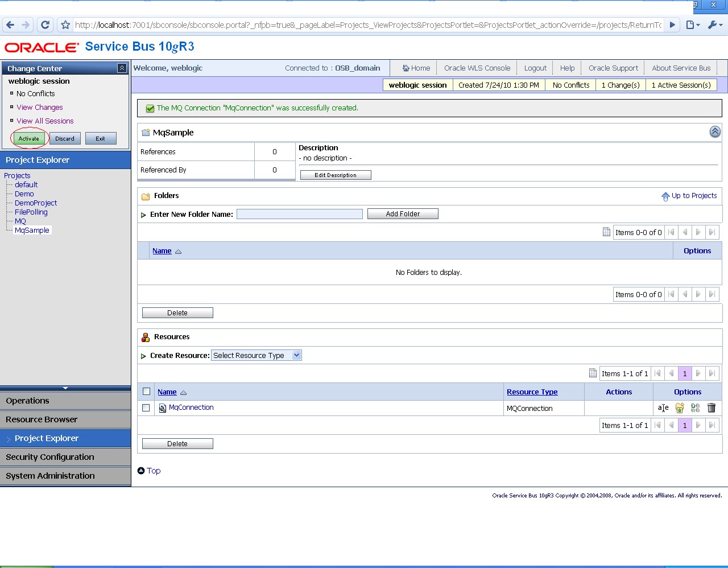
Task: Click the sort triangle beside Name in Resources table
Action: [183, 392]
